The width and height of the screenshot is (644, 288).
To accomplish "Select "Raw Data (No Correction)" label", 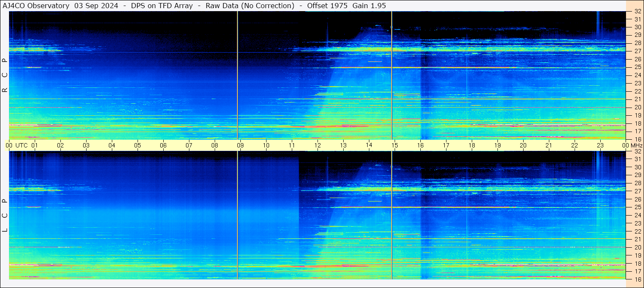I will [x=250, y=6].
